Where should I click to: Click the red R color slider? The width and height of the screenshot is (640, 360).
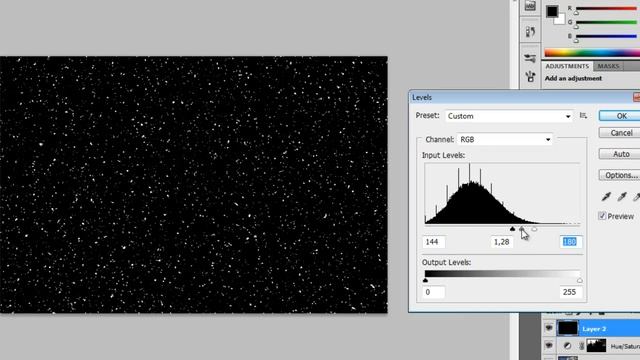coord(606,9)
